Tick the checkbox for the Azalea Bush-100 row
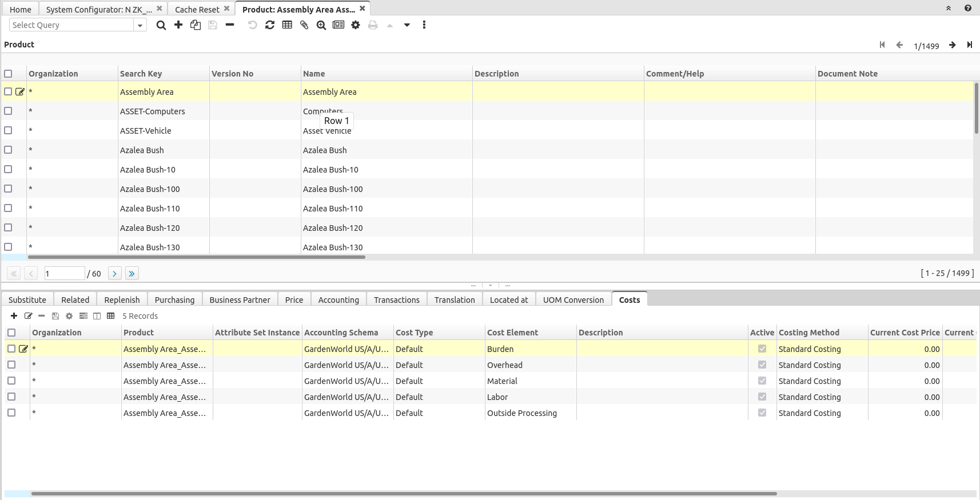Screen dimensions: 980x500 click(8, 189)
